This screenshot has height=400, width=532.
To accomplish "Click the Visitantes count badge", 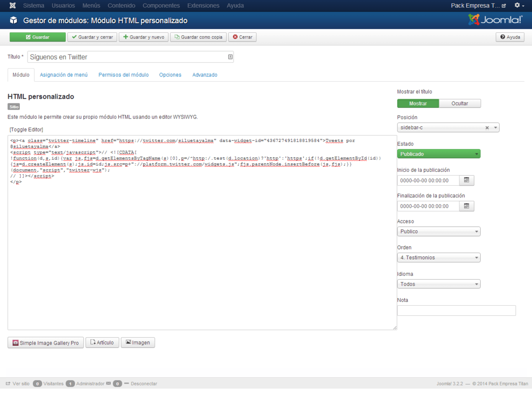I will [x=37, y=384].
